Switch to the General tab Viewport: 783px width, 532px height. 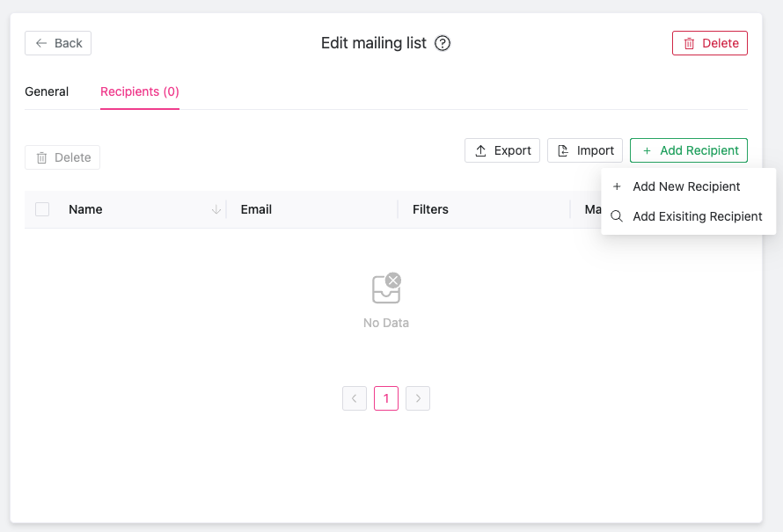[47, 91]
